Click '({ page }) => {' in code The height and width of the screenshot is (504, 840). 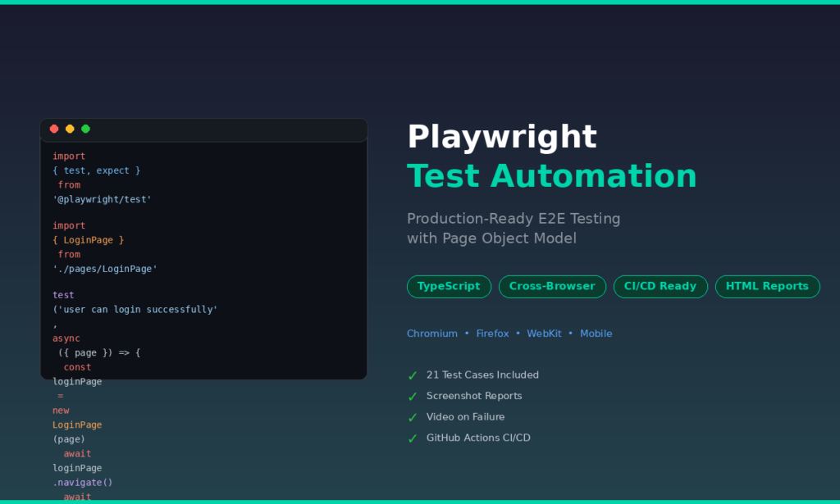tap(99, 353)
